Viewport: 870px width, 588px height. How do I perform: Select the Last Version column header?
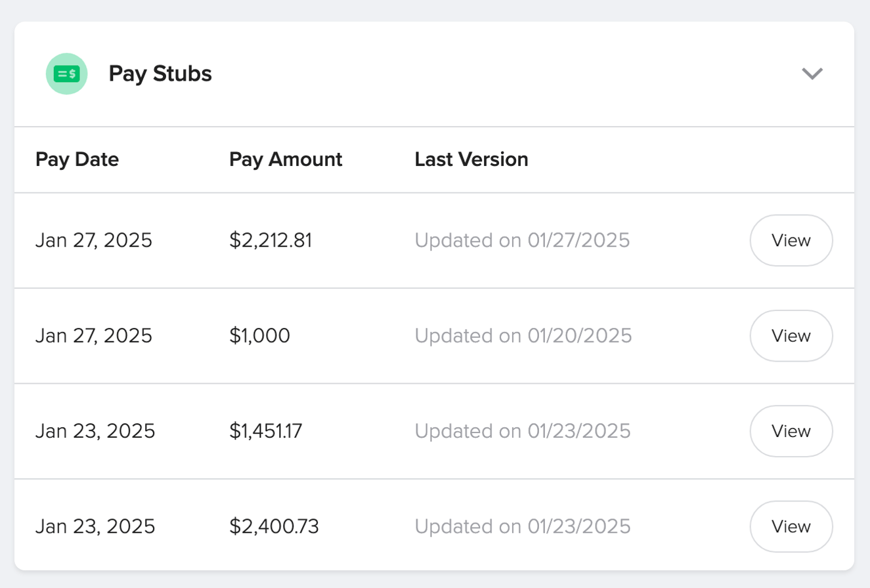[471, 159]
